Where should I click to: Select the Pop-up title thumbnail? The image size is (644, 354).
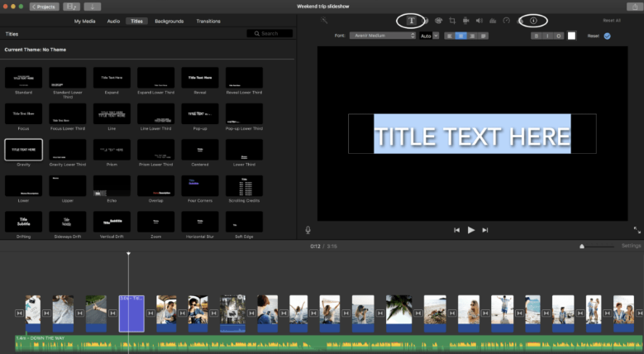point(200,114)
